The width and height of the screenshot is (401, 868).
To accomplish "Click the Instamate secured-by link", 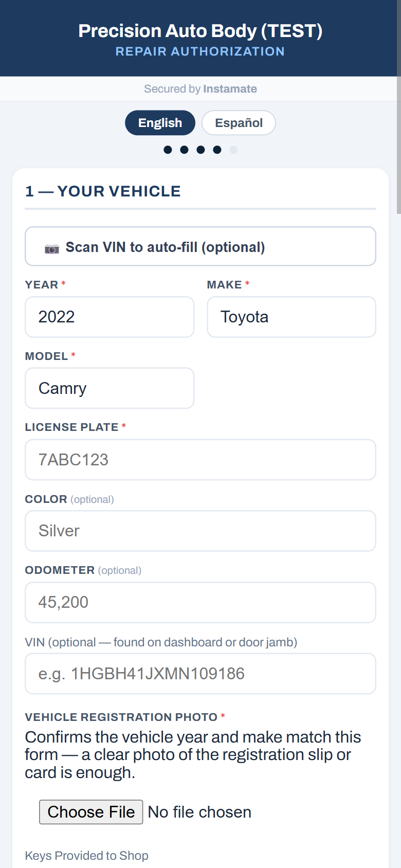I will tap(230, 89).
